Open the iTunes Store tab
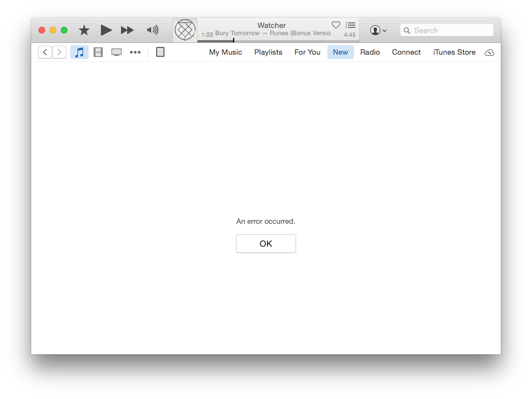532x399 pixels. [454, 52]
